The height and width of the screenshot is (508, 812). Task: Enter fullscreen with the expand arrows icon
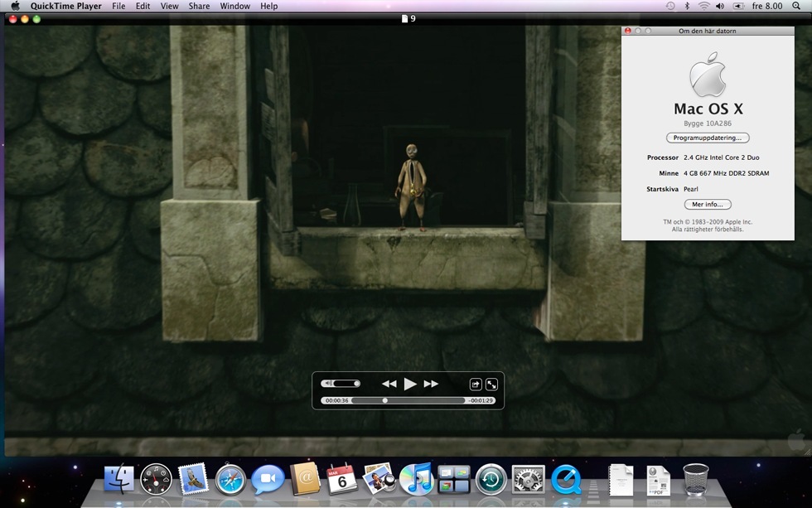491,384
